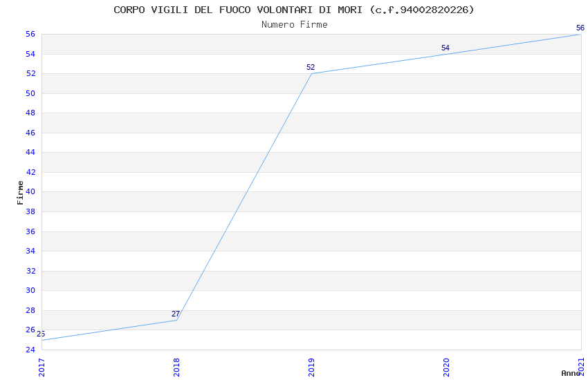Select the data label 27 at 2018
This screenshot has width=588, height=380.
pos(176,314)
